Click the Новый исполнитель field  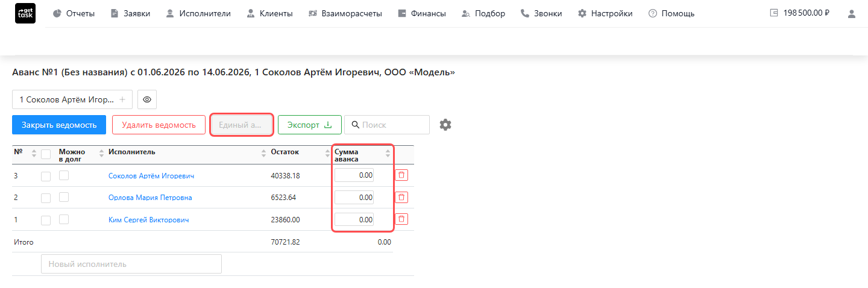coord(131,264)
